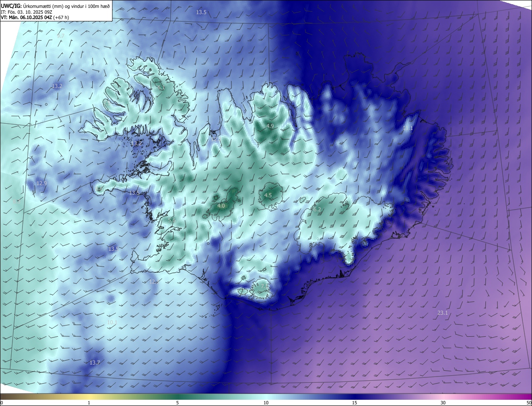This screenshot has width=532, height=406.
Task: Click the title 'UWC/IG: Úrkomumætti (mm) og vindur'
Action: coord(56,5)
